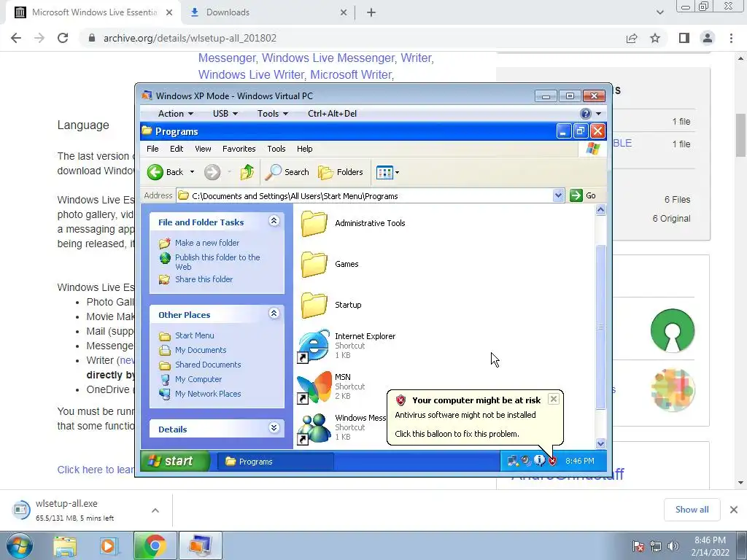Select the Internet Explorer shortcut icon
This screenshot has width=747, height=560.
pyautogui.click(x=314, y=346)
